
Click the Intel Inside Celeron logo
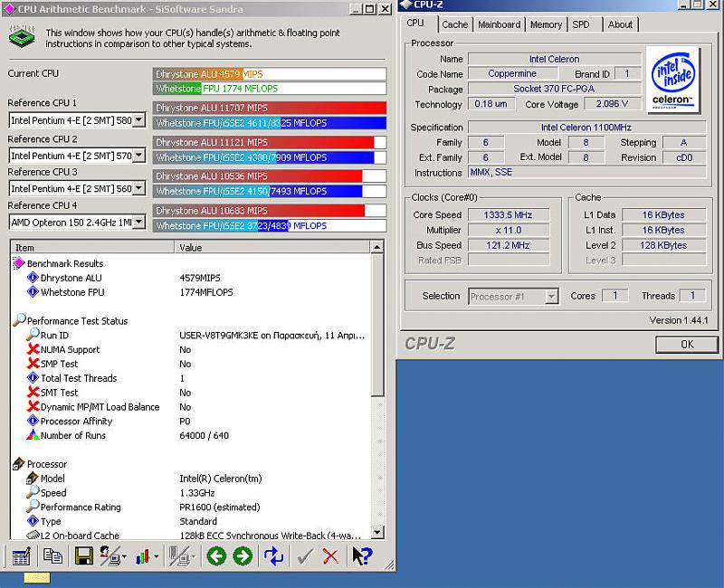[672, 80]
